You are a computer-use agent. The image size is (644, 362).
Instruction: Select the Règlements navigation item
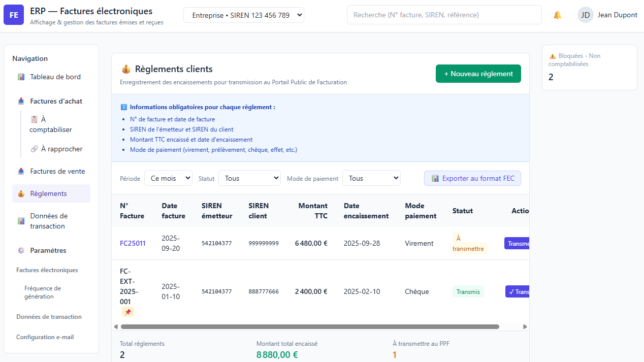51,194
